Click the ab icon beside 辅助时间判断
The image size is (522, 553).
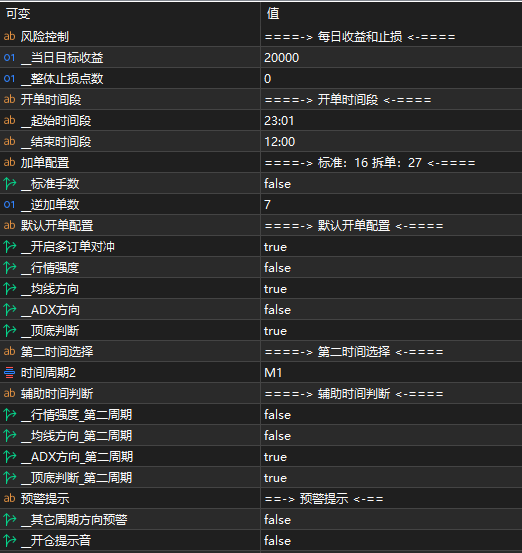coord(10,394)
